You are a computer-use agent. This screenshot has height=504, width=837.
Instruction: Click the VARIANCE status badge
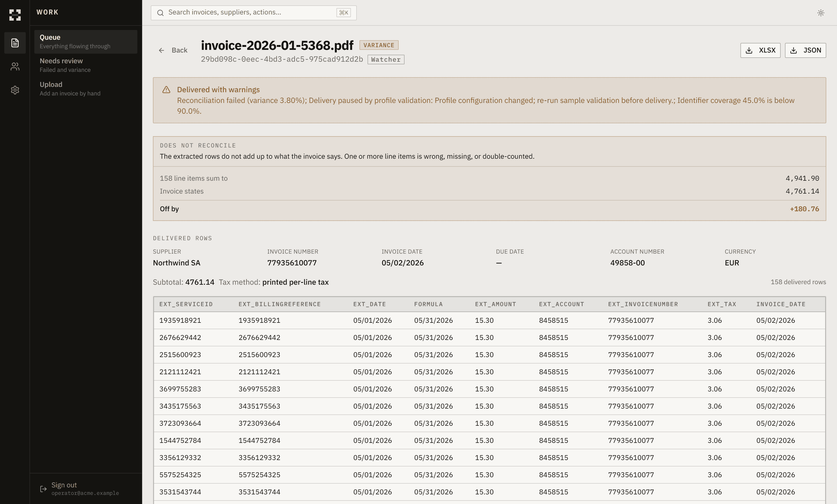[379, 45]
